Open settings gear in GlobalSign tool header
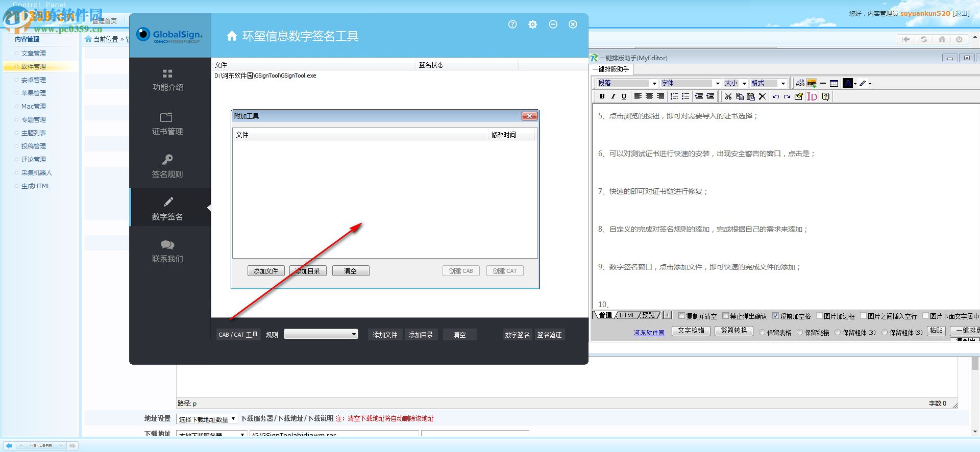The height and width of the screenshot is (452, 980). coord(532,24)
